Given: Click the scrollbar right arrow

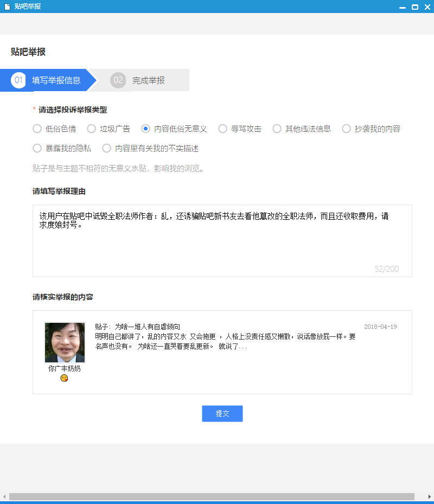Looking at the screenshot, I should click(430, 496).
